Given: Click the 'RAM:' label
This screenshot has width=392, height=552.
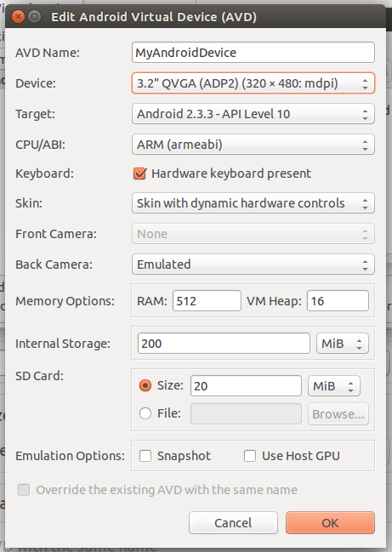Looking at the screenshot, I should click(152, 301).
